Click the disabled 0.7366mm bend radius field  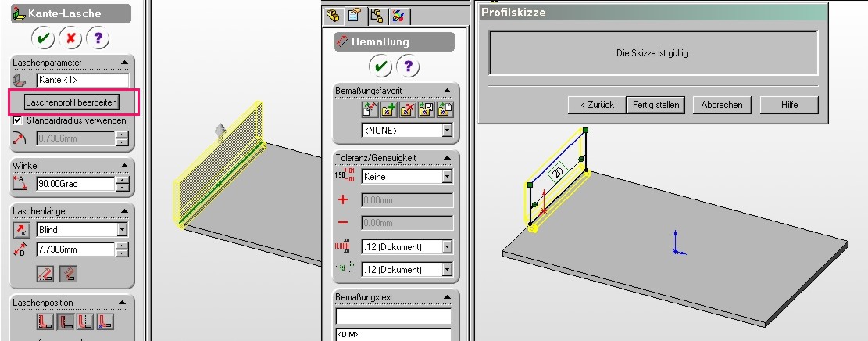pyautogui.click(x=75, y=138)
